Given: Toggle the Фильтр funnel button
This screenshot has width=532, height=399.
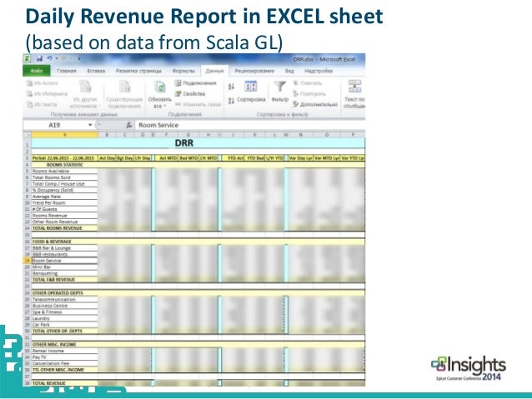Looking at the screenshot, I should 280,92.
